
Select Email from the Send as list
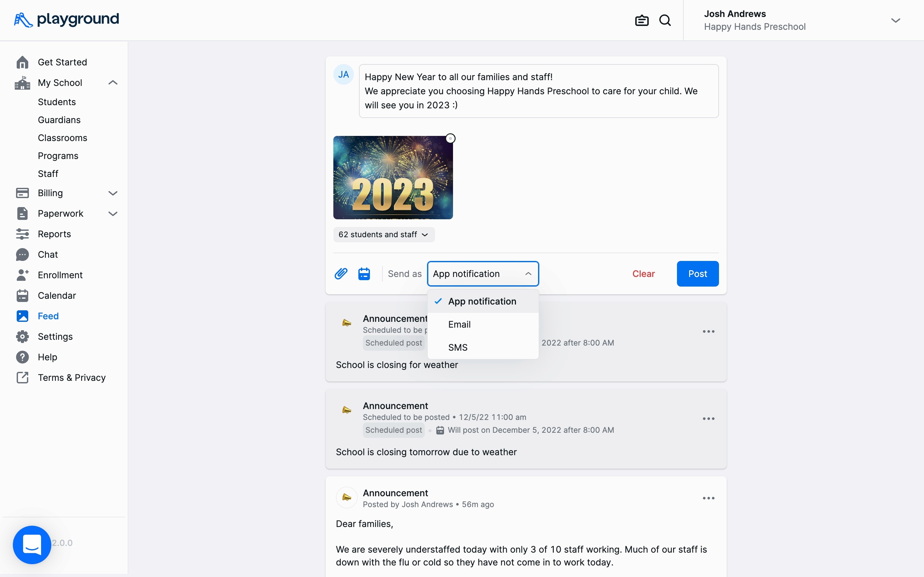coord(459,324)
